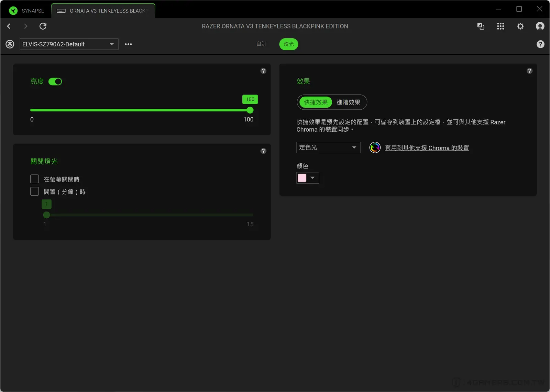Screen dimensions: 550x392
Task: Open the Synapse home tab
Action: (26, 11)
